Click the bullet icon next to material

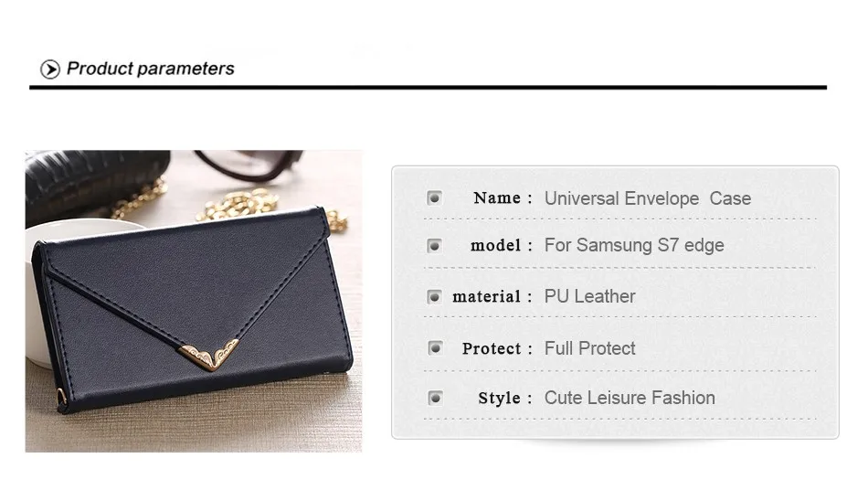435,297
